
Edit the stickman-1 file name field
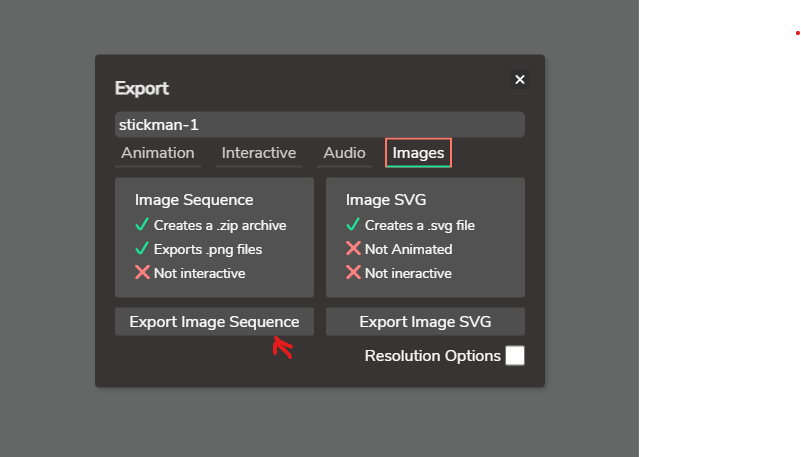point(320,125)
